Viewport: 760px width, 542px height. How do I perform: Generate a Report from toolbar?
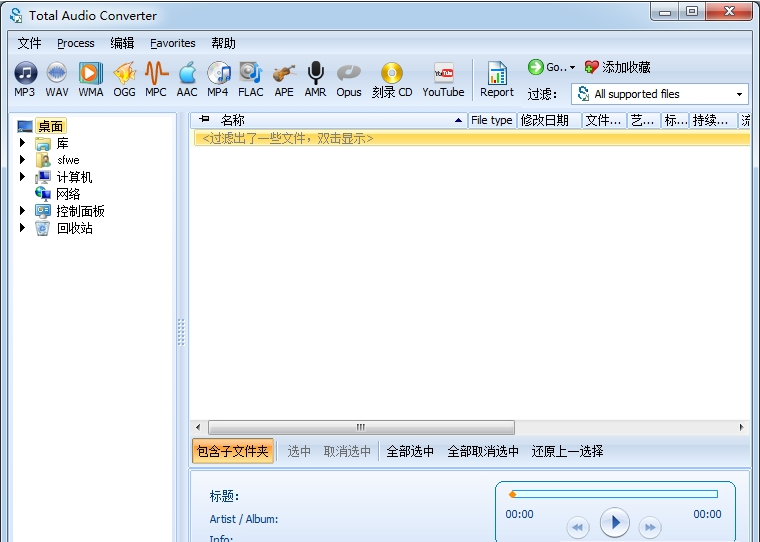tap(497, 80)
